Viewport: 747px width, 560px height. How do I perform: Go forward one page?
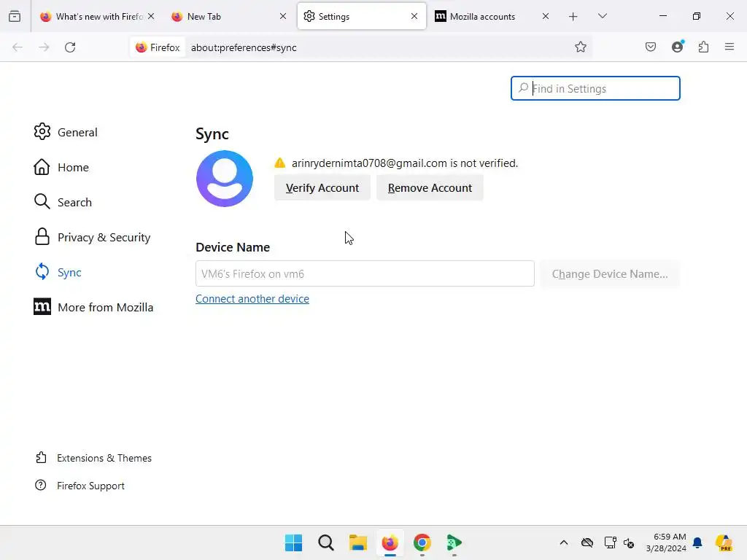(x=44, y=47)
